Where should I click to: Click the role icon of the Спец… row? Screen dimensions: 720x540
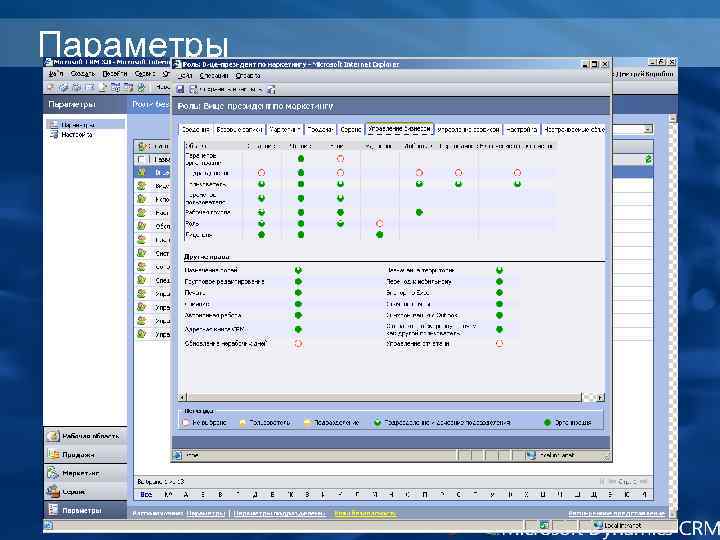[142, 280]
